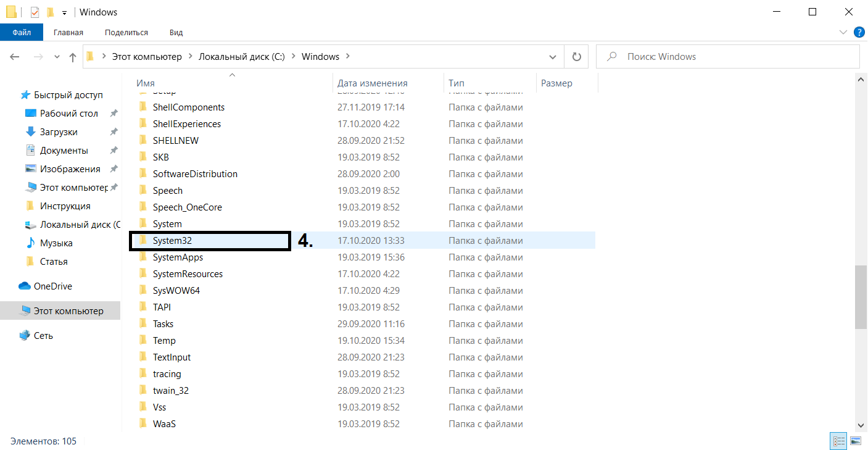Click Этот компьютер in address breadcrumb
The width and height of the screenshot is (868, 450).
[x=147, y=57]
